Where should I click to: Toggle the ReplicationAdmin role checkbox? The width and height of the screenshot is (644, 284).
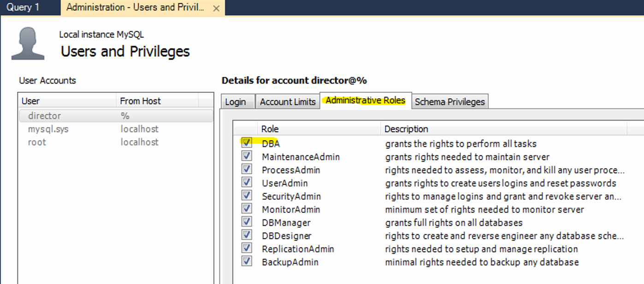pos(247,248)
